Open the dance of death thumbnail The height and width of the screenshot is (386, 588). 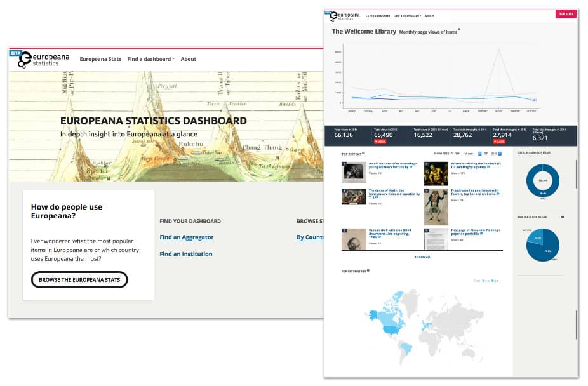coord(354,197)
